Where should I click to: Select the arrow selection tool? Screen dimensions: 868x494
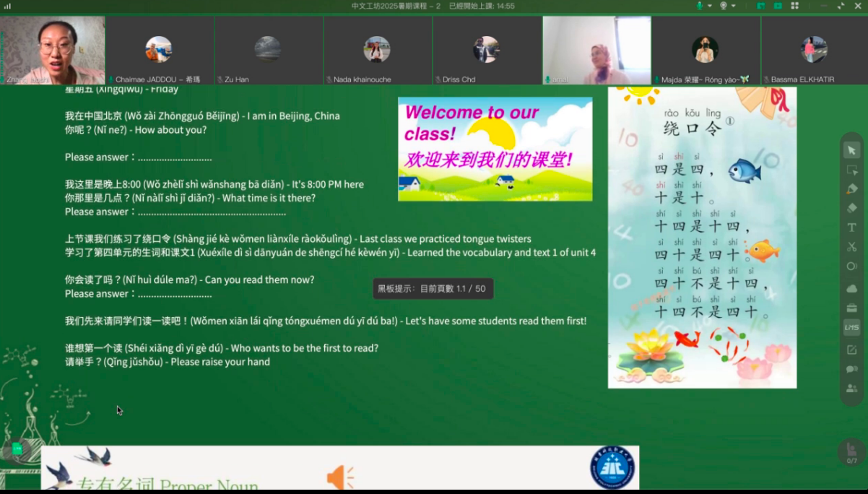(852, 151)
